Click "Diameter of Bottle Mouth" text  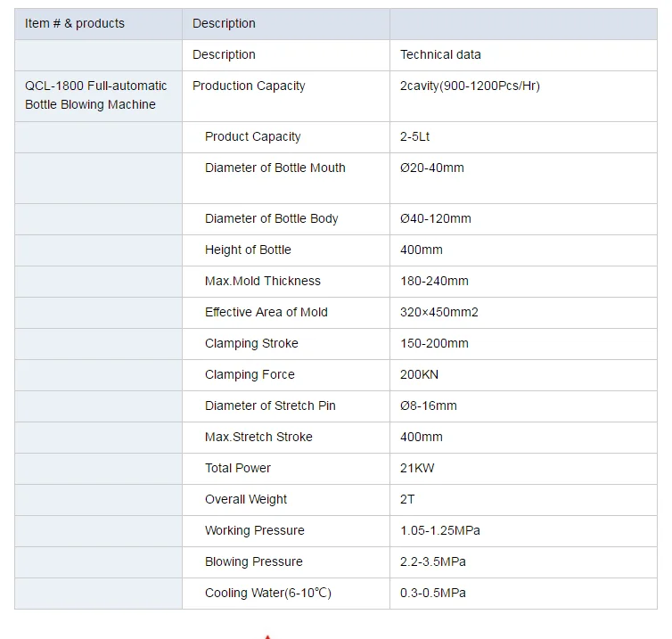pos(275,168)
